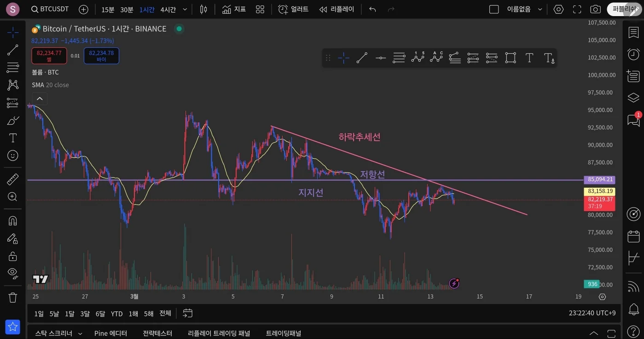This screenshot has height=339, width=644.
Task: Click the 퍼블리쉬 publish button
Action: pos(624,9)
